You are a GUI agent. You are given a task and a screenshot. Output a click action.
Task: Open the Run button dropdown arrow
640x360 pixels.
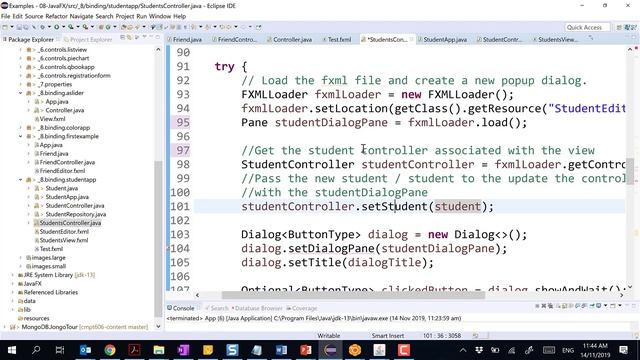click(63, 27)
